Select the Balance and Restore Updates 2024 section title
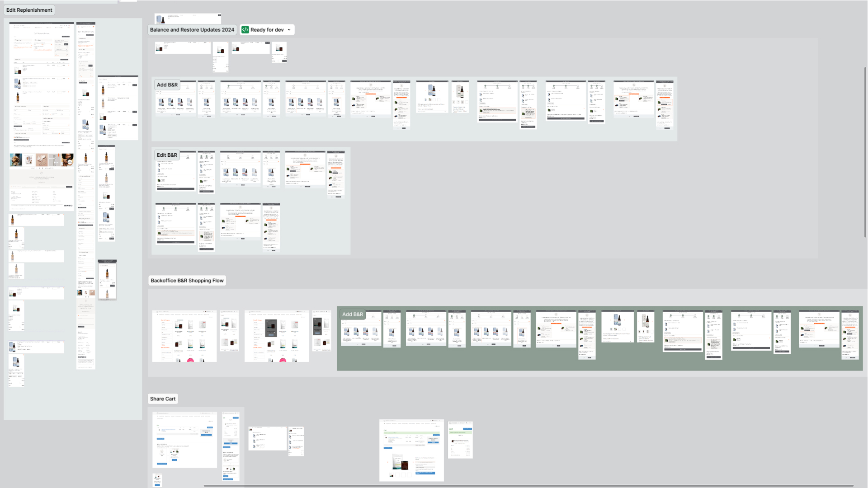Image resolution: width=868 pixels, height=488 pixels. [x=192, y=30]
